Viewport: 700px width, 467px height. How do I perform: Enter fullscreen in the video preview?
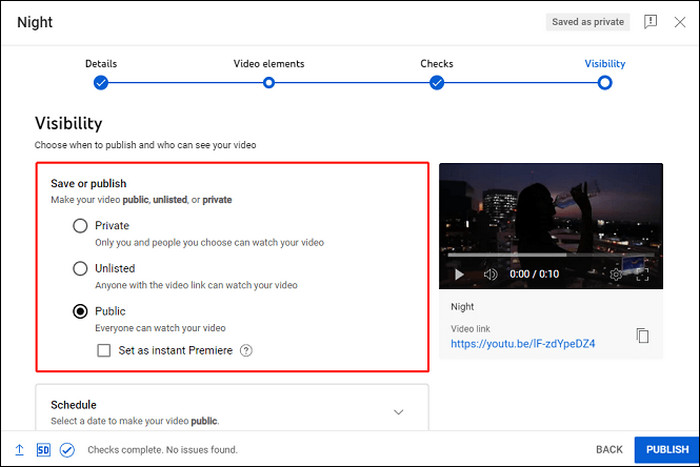tap(642, 274)
